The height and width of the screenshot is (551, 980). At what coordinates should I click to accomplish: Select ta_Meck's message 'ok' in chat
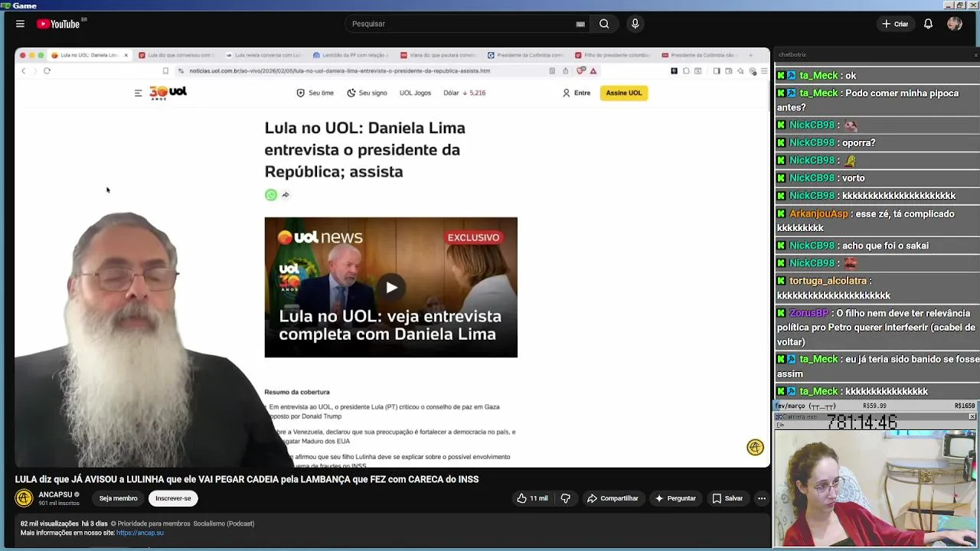tap(877, 75)
